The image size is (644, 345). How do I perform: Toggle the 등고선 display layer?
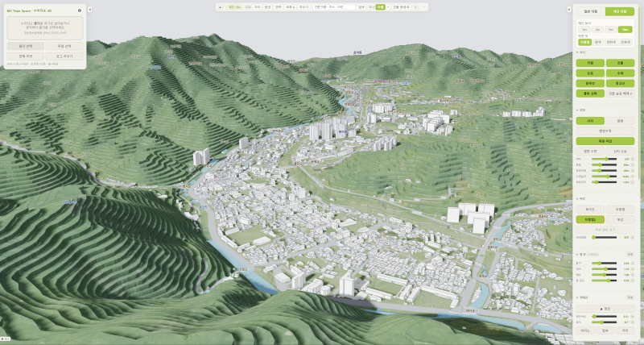[620, 83]
